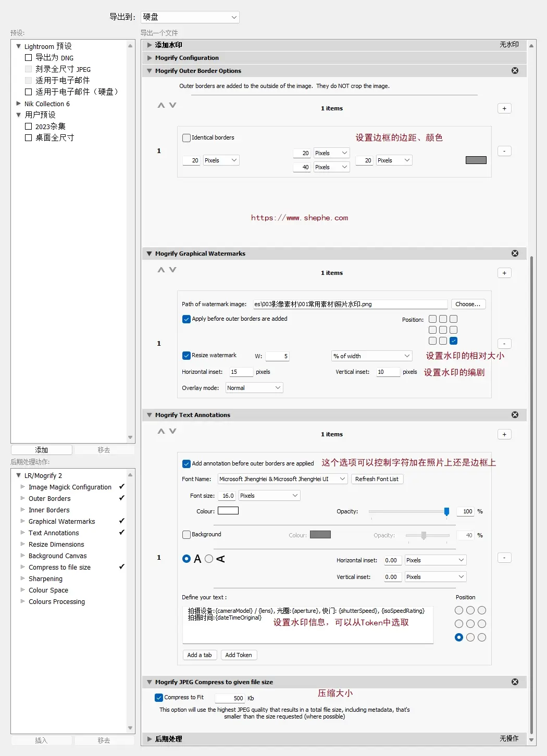547x756 pixels.
Task: Enable the Identical borders checkbox
Action: tap(186, 137)
